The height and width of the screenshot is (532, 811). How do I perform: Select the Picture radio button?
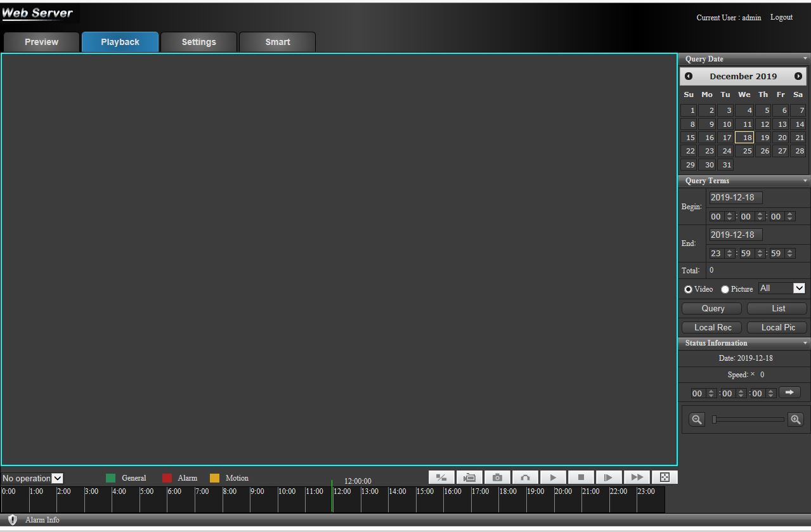725,289
